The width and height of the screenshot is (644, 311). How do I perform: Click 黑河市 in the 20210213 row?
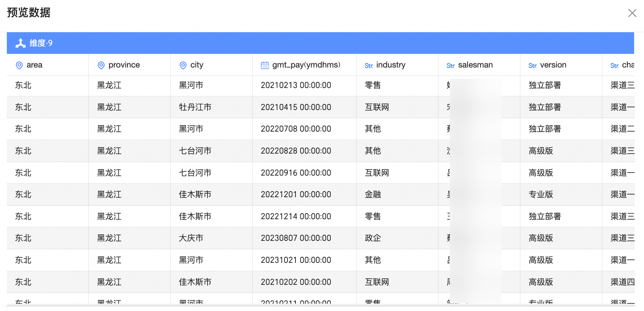tap(191, 85)
